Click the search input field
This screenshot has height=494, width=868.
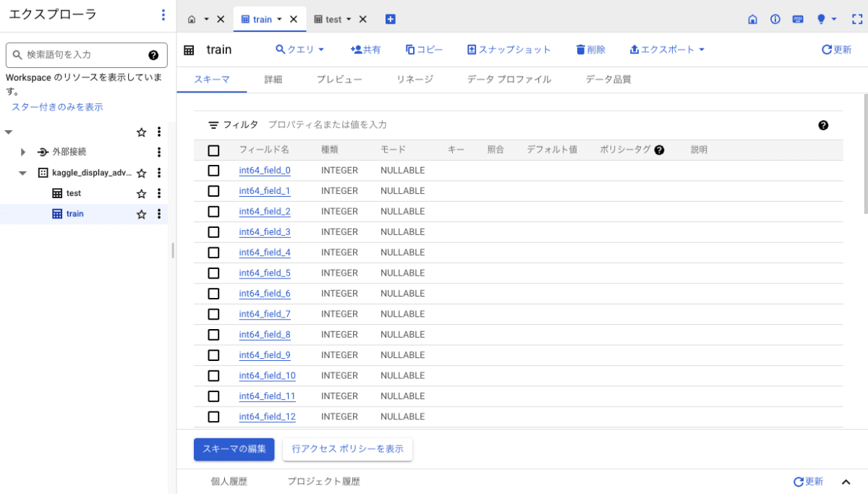tap(85, 55)
